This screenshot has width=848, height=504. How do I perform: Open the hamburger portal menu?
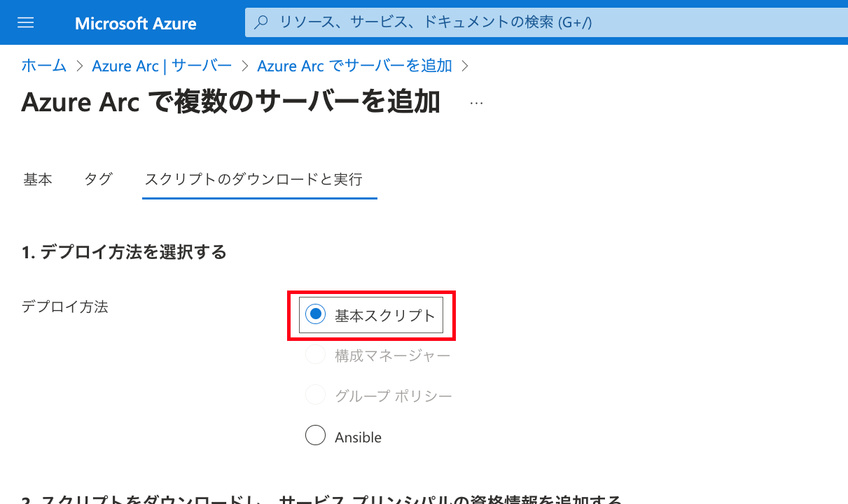pyautogui.click(x=26, y=22)
